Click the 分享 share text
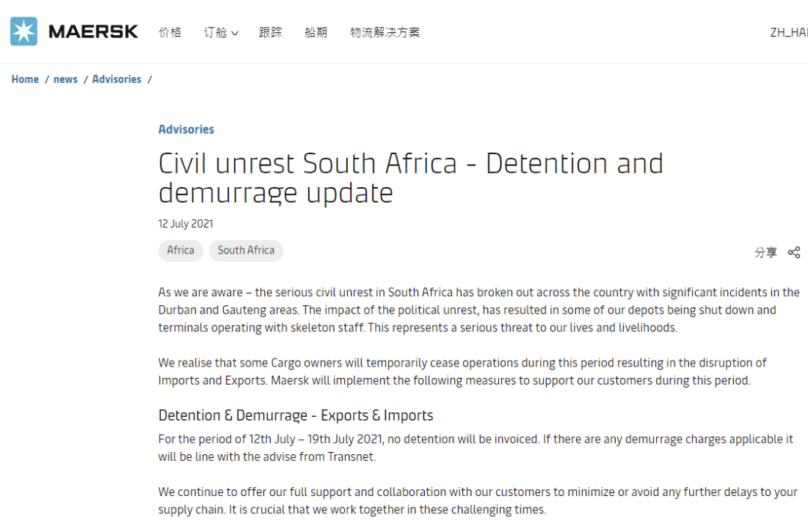The height and width of the screenshot is (532, 808). (x=765, y=252)
